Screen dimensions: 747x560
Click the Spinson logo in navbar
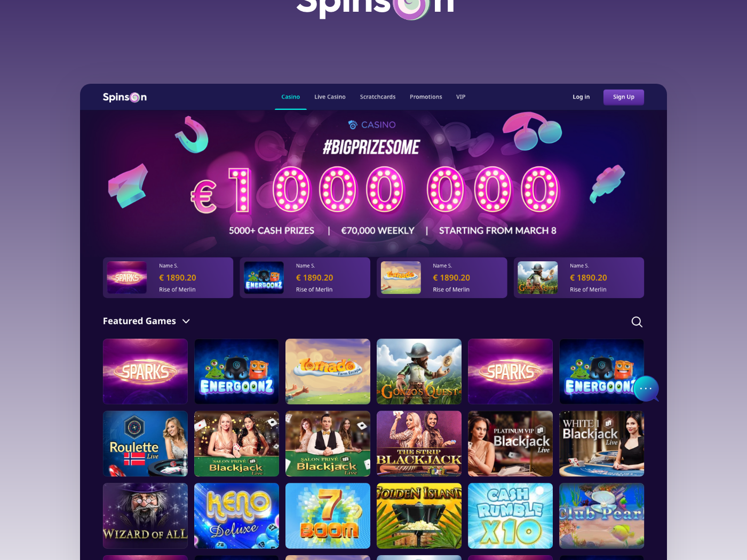[x=125, y=97]
